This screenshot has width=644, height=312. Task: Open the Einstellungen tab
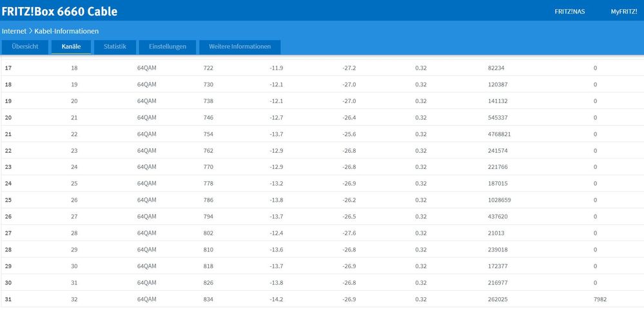click(168, 47)
